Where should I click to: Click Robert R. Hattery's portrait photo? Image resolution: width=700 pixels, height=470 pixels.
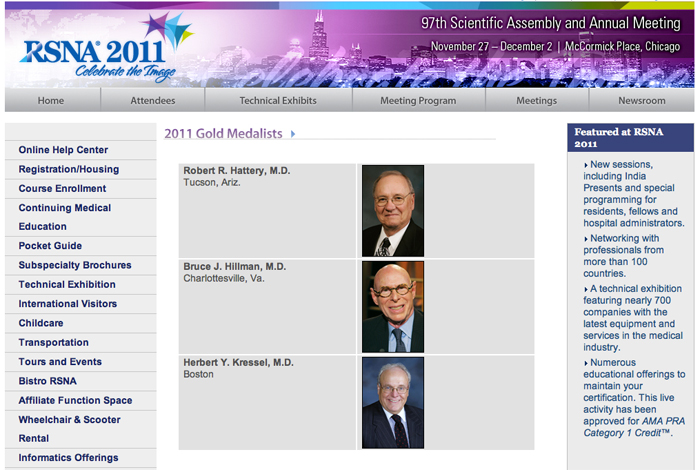coord(393,211)
